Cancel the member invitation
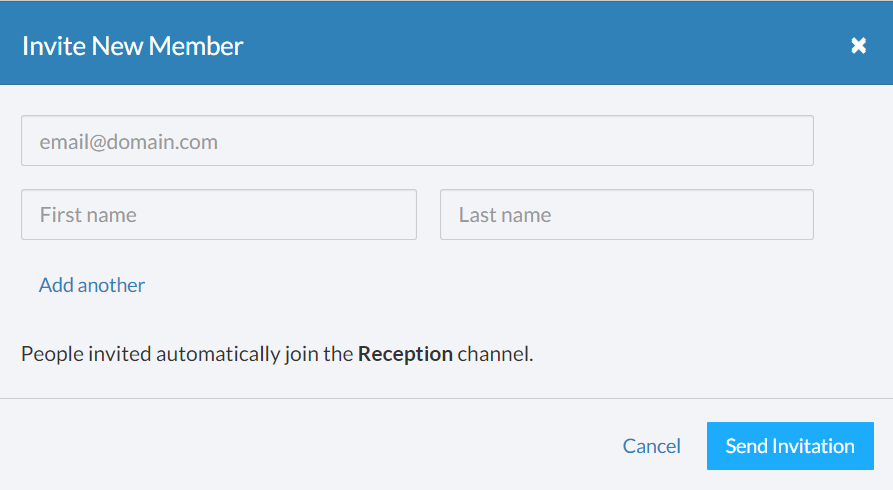Viewport: 893px width, 490px height. coord(651,446)
